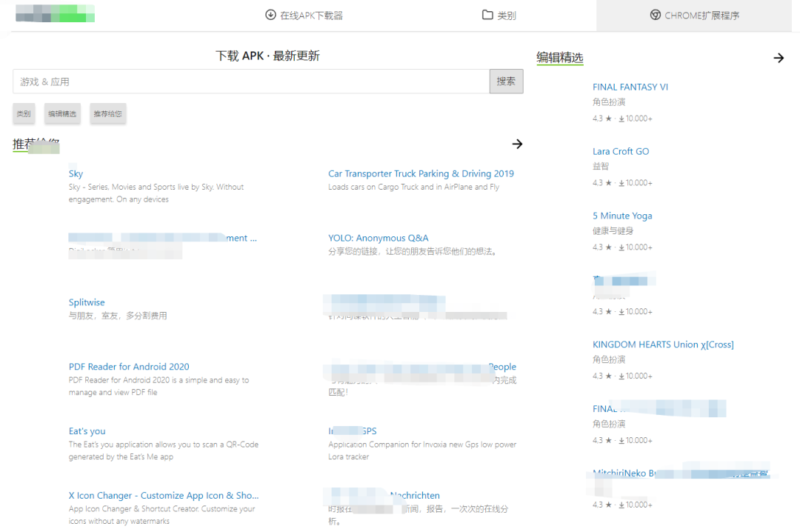Open YOLO: Anonymous Q&A link

378,238
